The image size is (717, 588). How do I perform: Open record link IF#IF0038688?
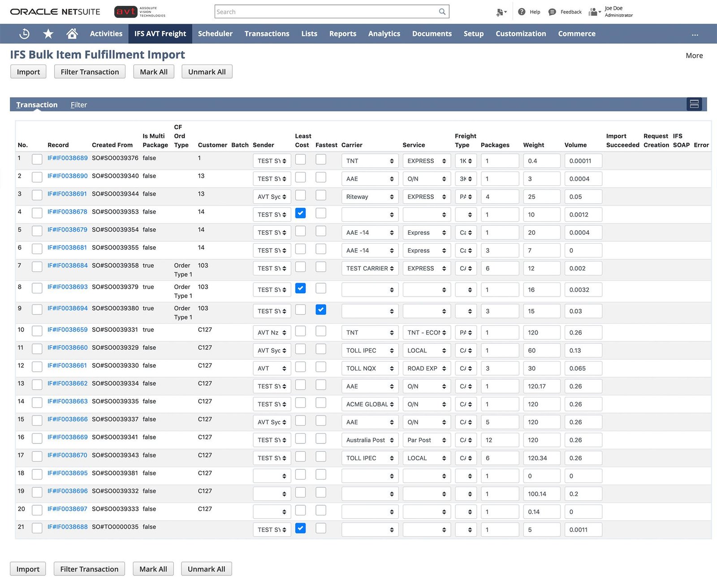[67, 527]
